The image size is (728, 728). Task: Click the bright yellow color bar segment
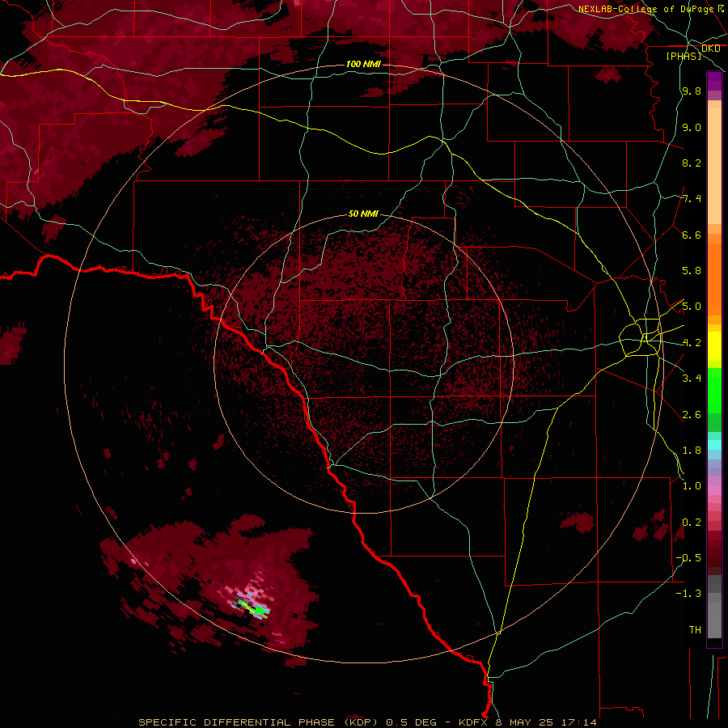714,346
